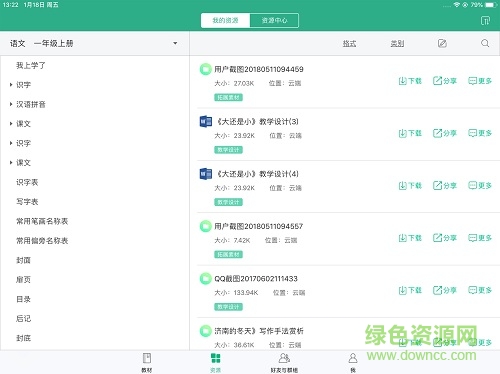Open more options for 用户截图20180511094459

tap(480, 81)
